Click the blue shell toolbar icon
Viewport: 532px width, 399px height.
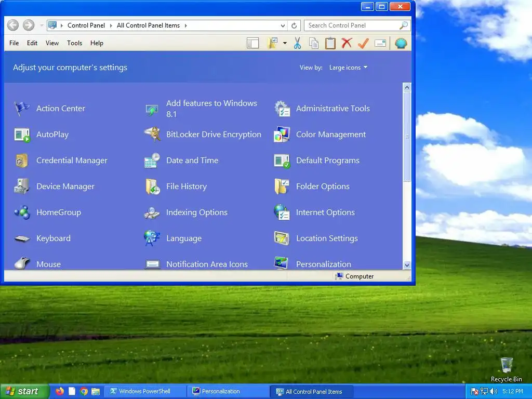[401, 44]
